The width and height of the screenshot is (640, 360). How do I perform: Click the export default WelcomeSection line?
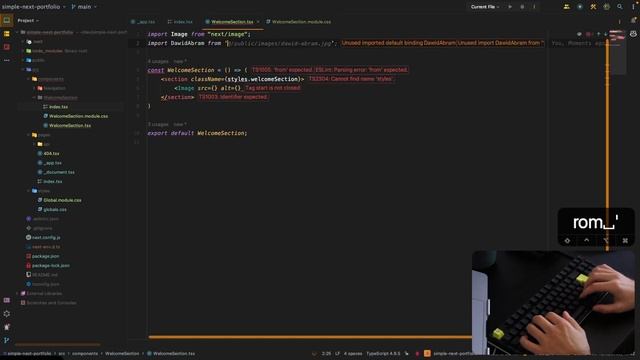(x=197, y=133)
